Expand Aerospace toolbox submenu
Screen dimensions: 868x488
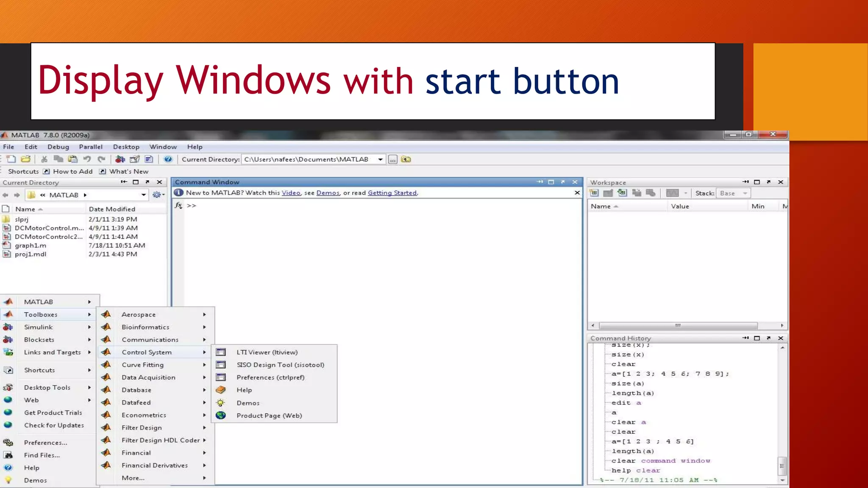[x=156, y=315]
